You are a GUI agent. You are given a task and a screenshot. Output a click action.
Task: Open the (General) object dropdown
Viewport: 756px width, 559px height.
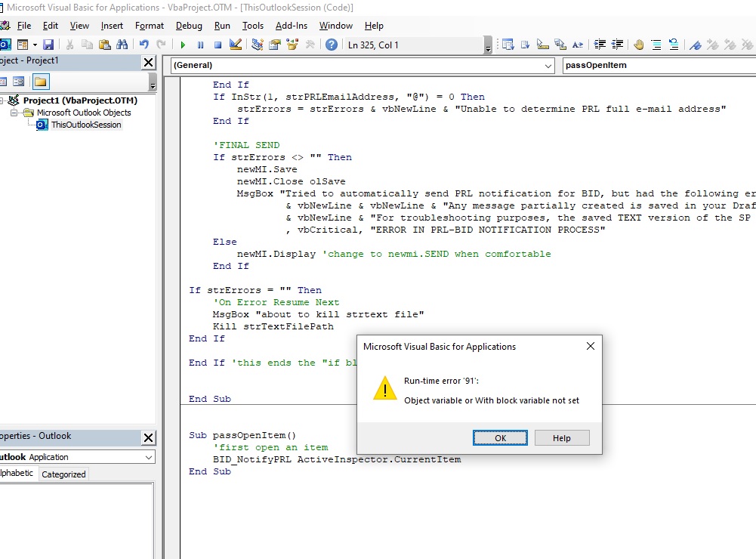pyautogui.click(x=548, y=66)
